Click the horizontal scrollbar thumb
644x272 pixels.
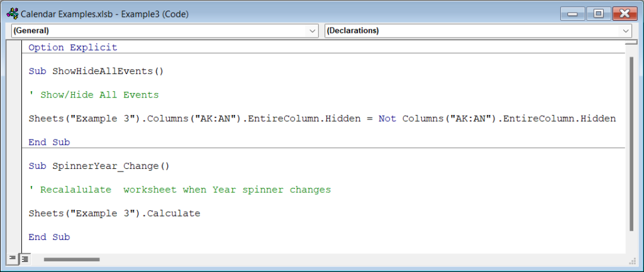[72, 259]
